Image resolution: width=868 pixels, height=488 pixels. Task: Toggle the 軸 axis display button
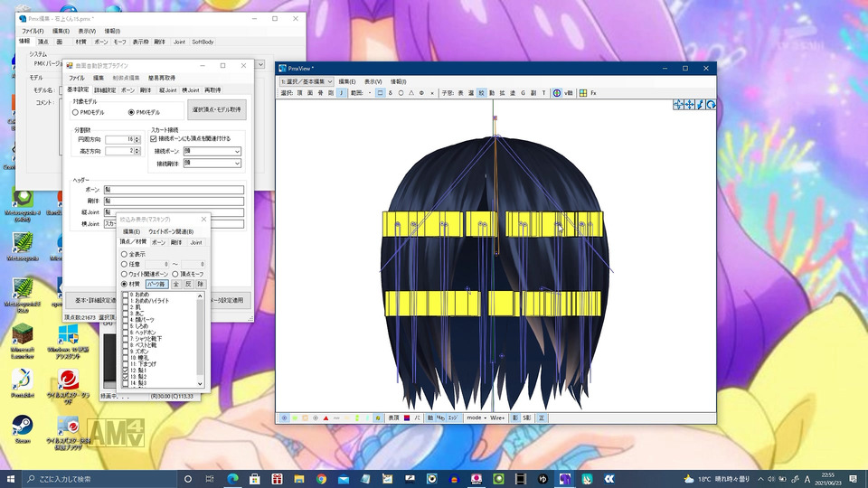click(x=430, y=418)
